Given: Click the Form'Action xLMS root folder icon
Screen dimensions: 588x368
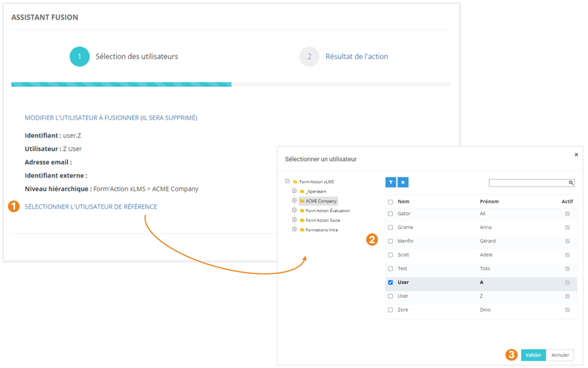Looking at the screenshot, I should [295, 182].
